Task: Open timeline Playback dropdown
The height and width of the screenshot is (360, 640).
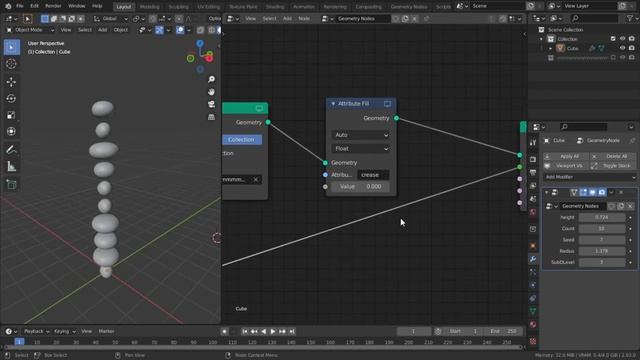Action: (x=36, y=331)
